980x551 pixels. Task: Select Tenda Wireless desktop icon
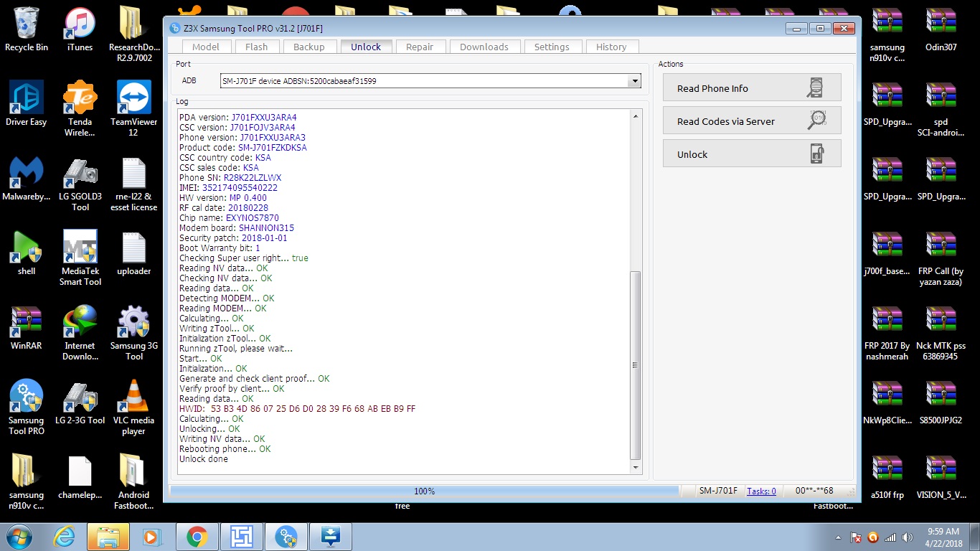click(80, 109)
